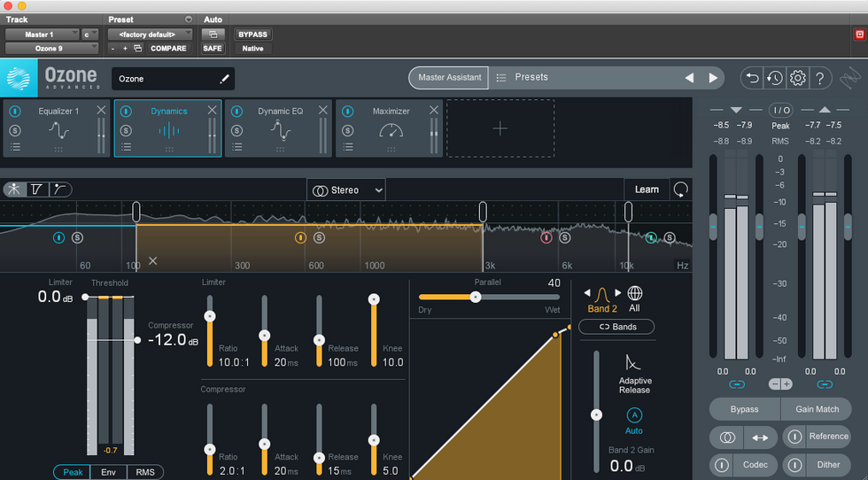The image size is (868, 480).
Task: Toggle stereo sum icon button
Action: pos(727,437)
